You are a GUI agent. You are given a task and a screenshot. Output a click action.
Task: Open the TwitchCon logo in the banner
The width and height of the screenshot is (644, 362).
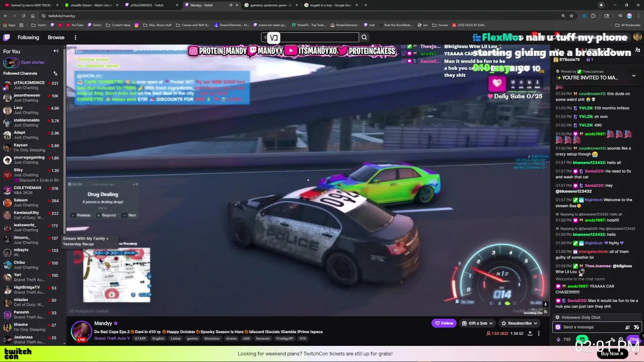point(18,353)
